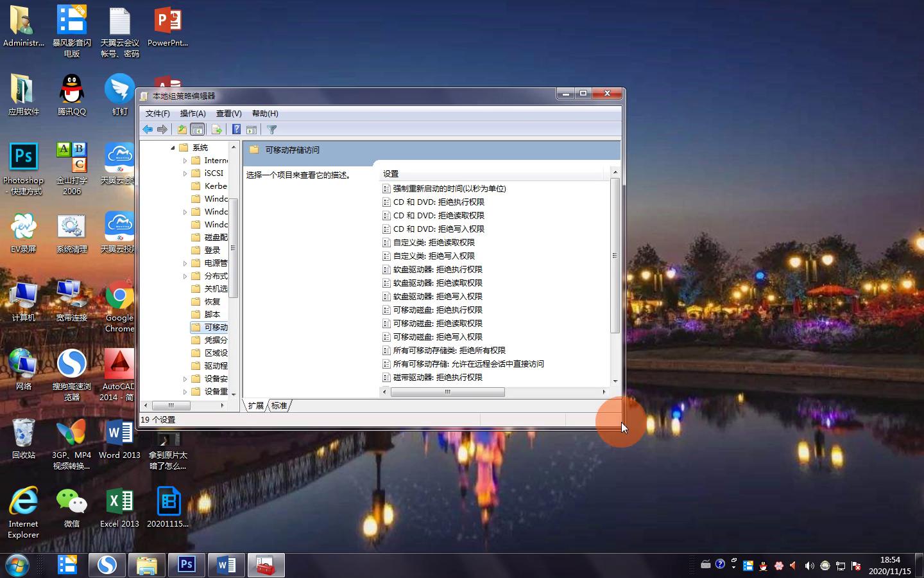Open the 操作(A) menu
The width and height of the screenshot is (924, 578).
click(x=193, y=114)
